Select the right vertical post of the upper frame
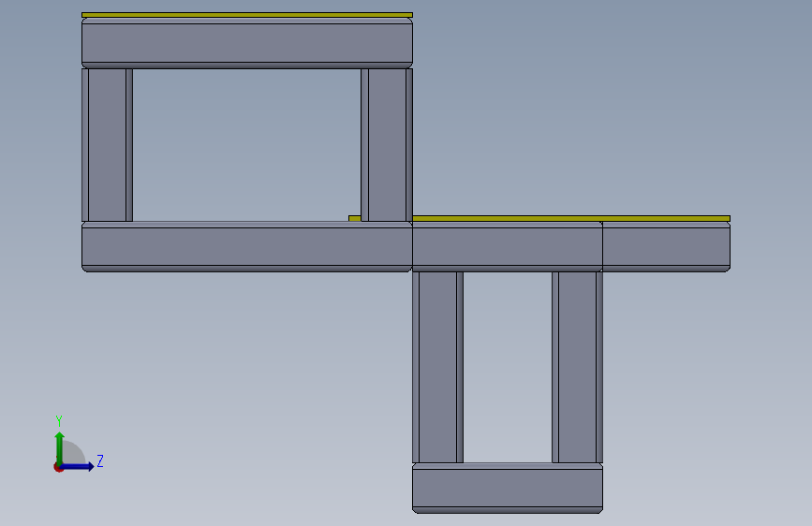This screenshot has height=526, width=812. coord(387,145)
